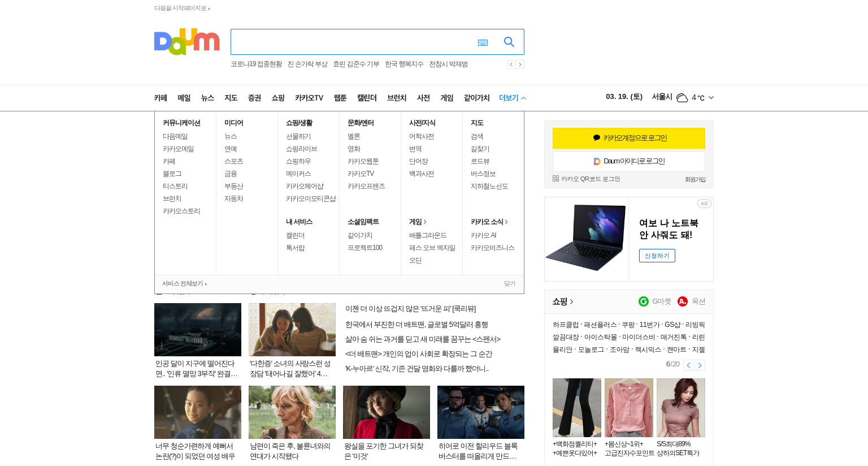This screenshot has width=868, height=466.
Task: Click the 옥션 red icon
Action: coord(683,301)
